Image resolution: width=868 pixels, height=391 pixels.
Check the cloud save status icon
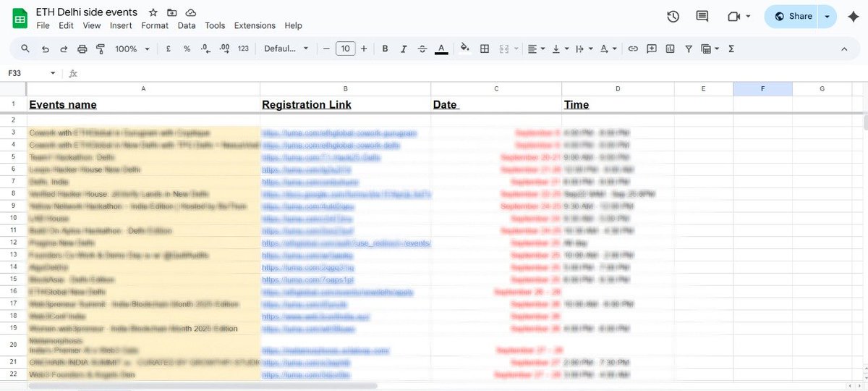[x=190, y=12]
